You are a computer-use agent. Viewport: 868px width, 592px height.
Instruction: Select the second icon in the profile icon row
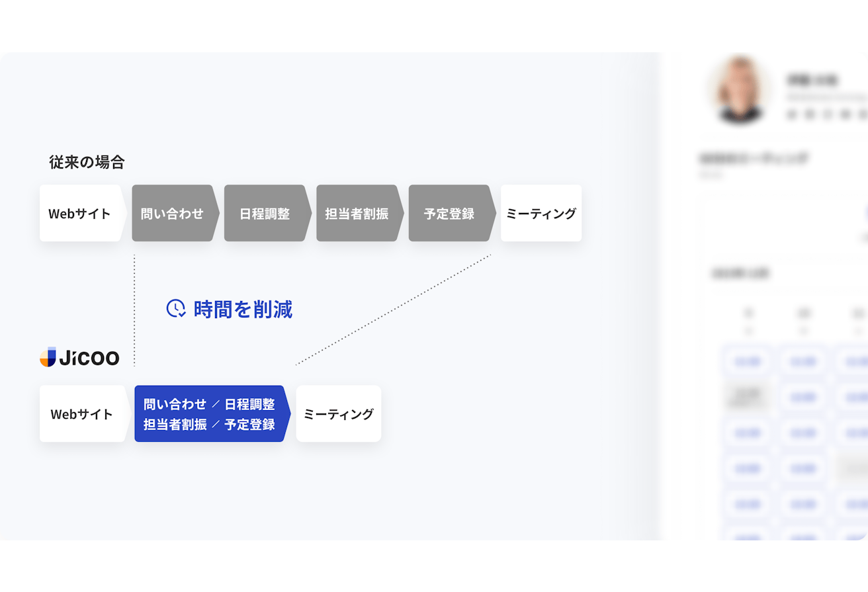[808, 112]
